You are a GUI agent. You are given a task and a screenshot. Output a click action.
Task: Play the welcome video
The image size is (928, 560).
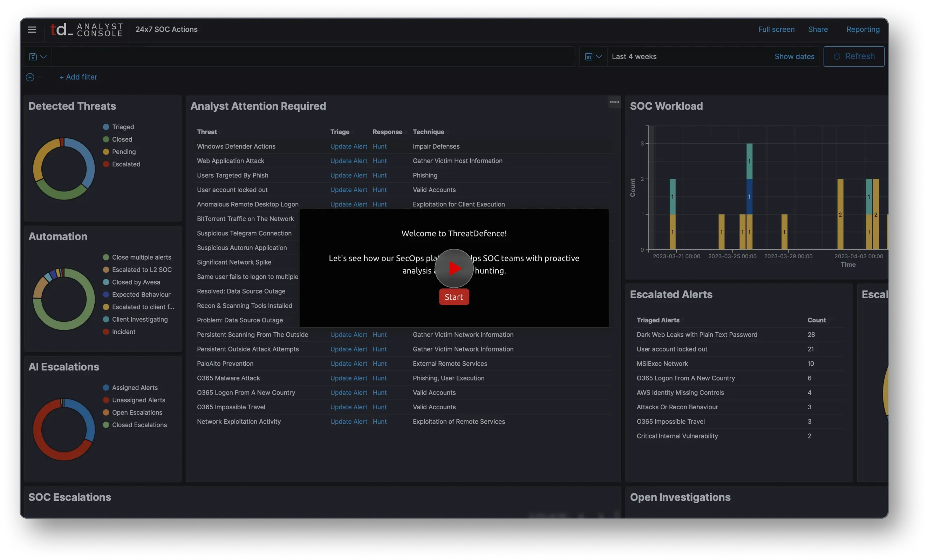click(x=454, y=268)
